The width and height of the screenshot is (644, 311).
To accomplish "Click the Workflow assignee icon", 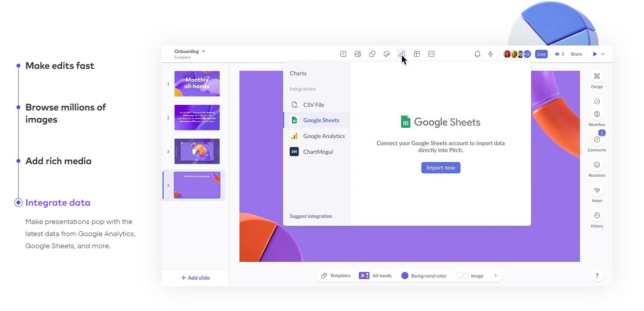I will coord(597,114).
